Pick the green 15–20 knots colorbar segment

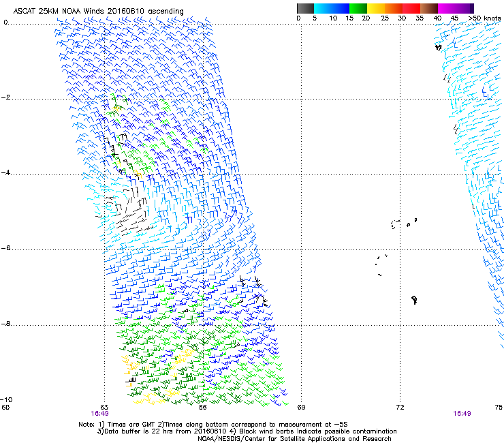click(x=358, y=8)
